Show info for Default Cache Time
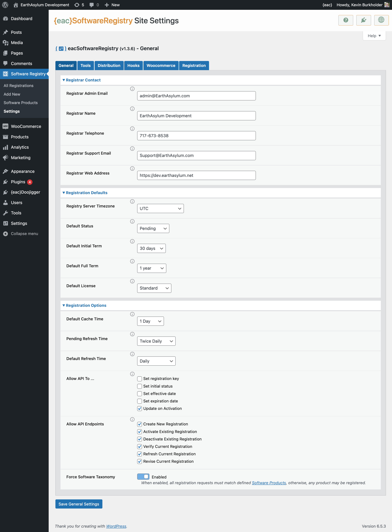The height and width of the screenshot is (532, 392). pos(132,314)
